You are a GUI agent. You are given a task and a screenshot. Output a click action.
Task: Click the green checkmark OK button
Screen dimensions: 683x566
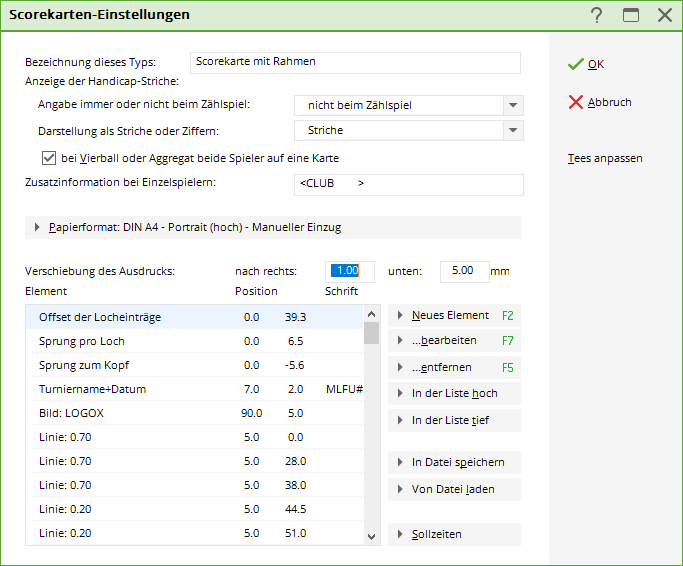click(x=586, y=64)
